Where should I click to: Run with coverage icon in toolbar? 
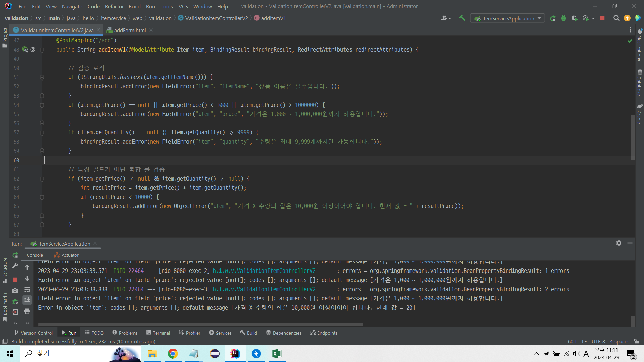[x=575, y=18]
